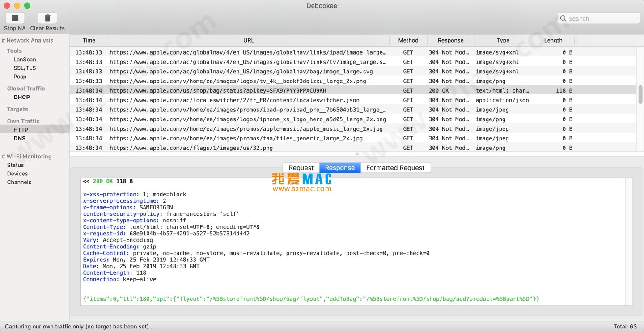Open the Channels monitoring view
The image size is (644, 332).
tap(19, 182)
